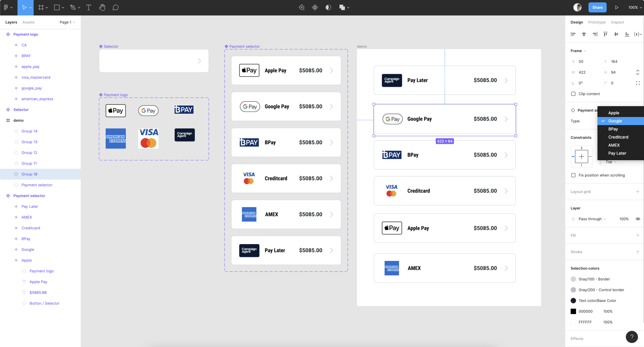Screen dimensions: 644x347
Task: Click the reset instance icon in toolbar
Action: point(301,8)
